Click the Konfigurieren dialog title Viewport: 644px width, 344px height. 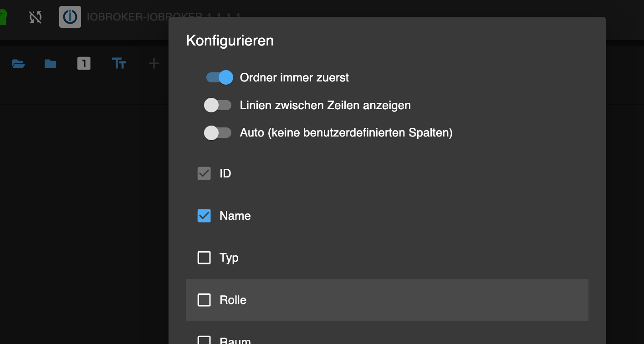pyautogui.click(x=230, y=40)
